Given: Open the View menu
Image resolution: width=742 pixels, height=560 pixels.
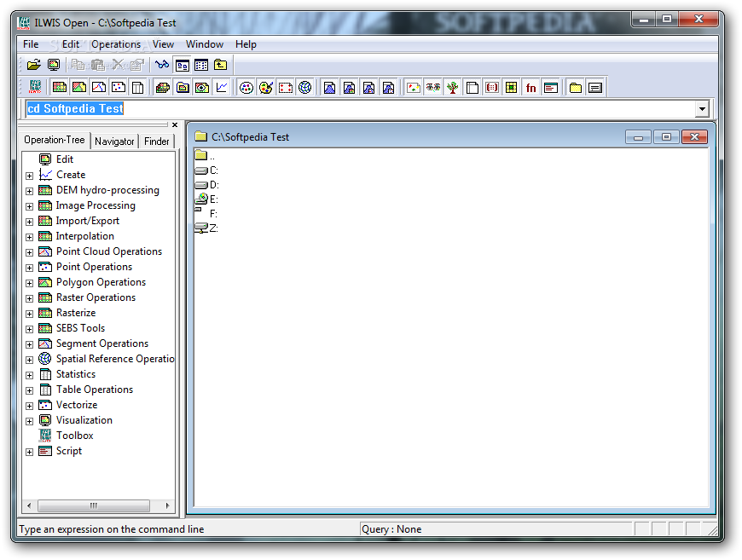Looking at the screenshot, I should (x=163, y=44).
